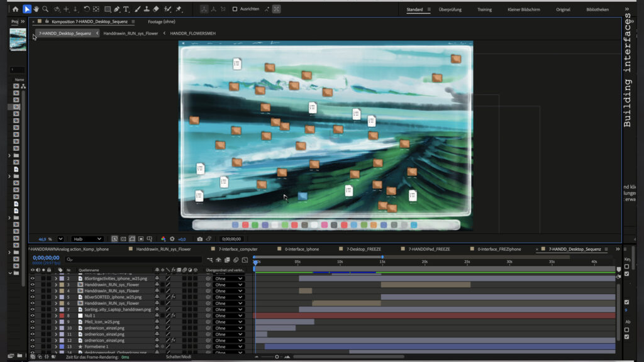The width and height of the screenshot is (644, 362).
Task: Take a snapshot with camera icon
Action: 200,239
